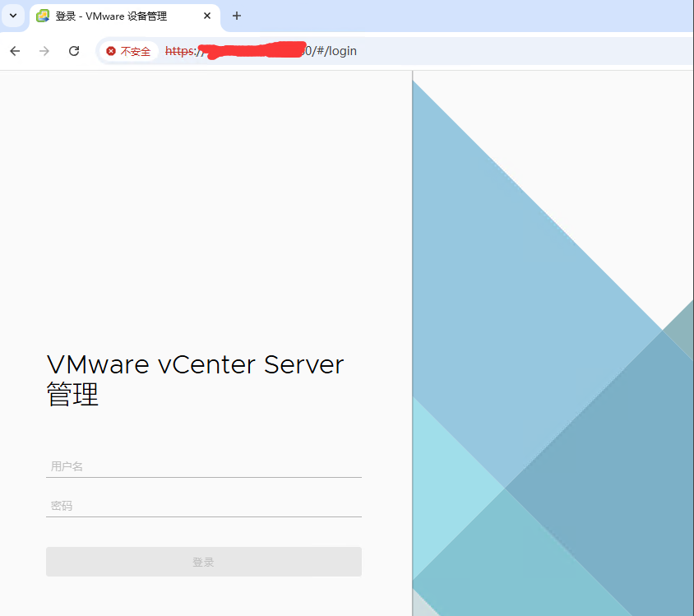The image size is (694, 616).
Task: Open a new tab with the plus icon
Action: click(x=237, y=16)
